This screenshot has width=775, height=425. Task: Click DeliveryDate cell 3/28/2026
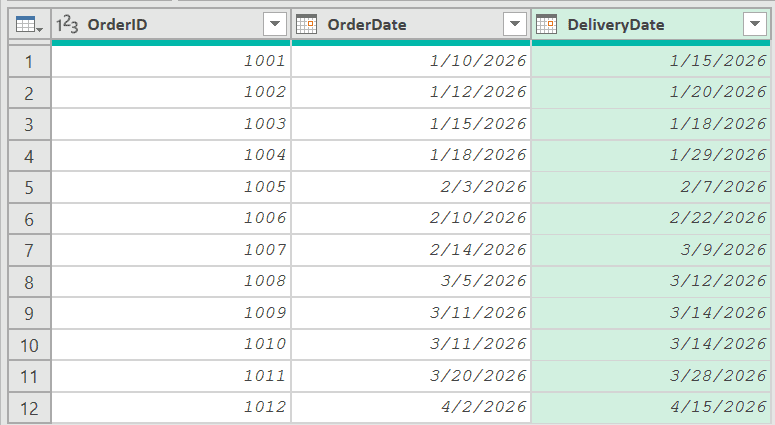[x=651, y=376]
